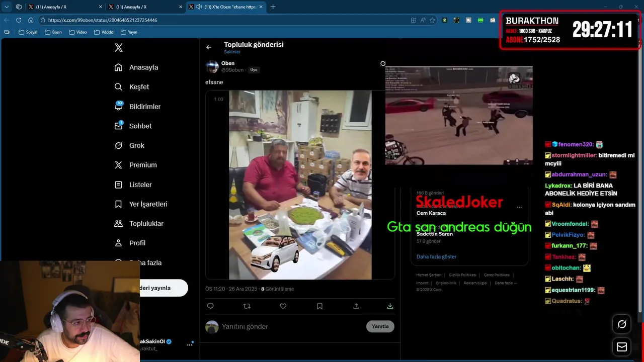Image resolution: width=644 pixels, height=362 pixels.
Task: Open the Vdddd bookmarks folder
Action: 104,32
